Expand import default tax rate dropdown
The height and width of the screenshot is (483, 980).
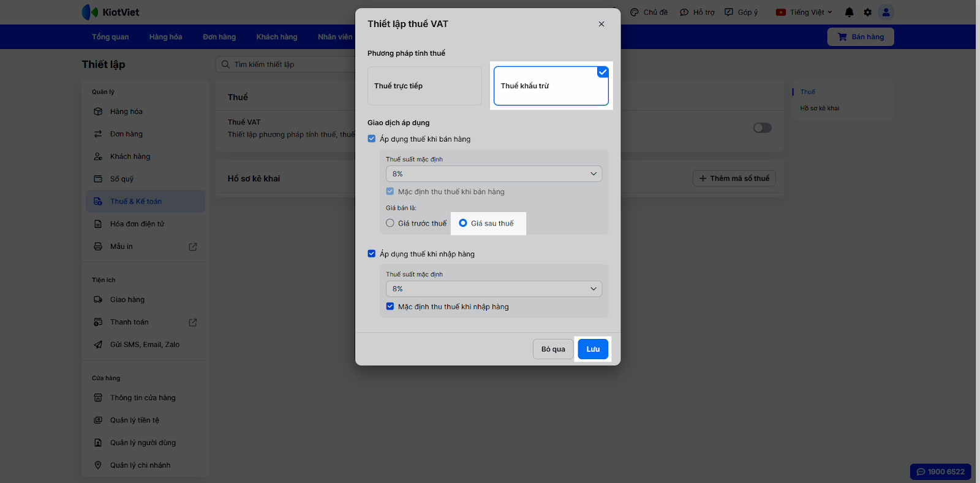click(x=494, y=289)
